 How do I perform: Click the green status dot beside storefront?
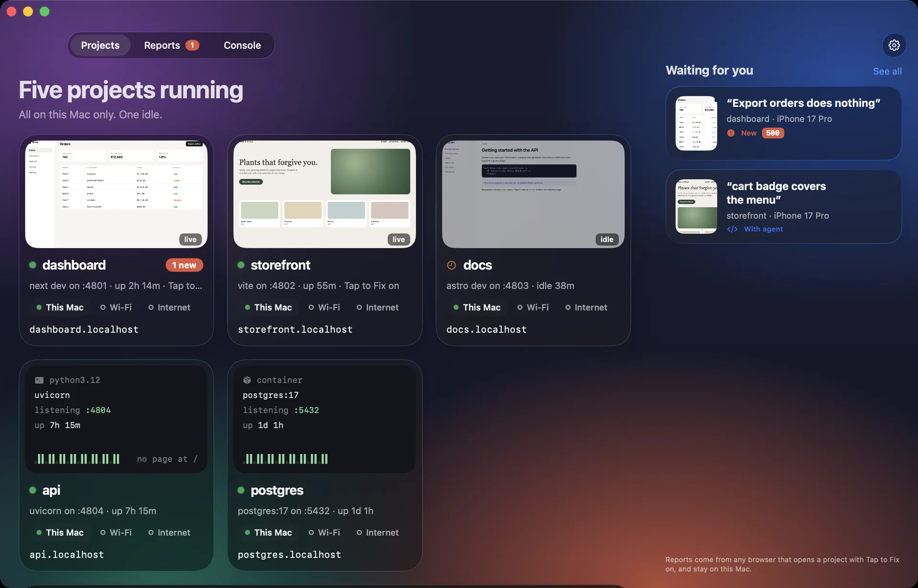tap(241, 265)
